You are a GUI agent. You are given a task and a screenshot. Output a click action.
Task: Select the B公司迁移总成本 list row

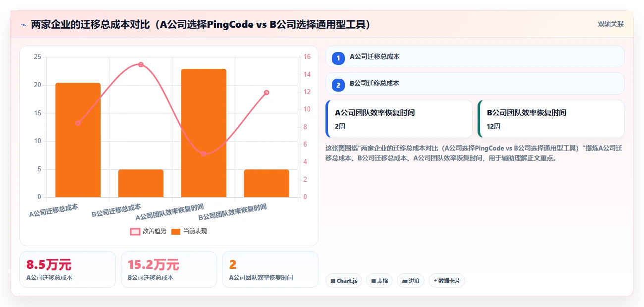475,83
